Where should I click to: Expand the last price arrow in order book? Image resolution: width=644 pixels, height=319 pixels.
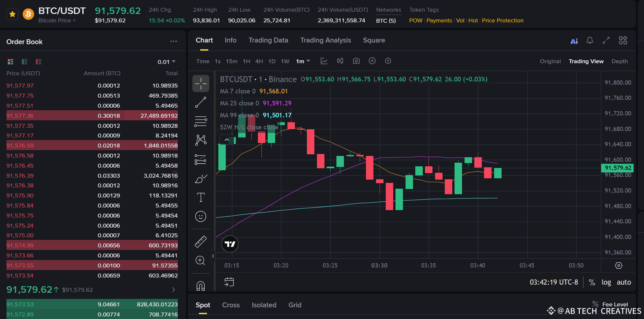[174, 289]
